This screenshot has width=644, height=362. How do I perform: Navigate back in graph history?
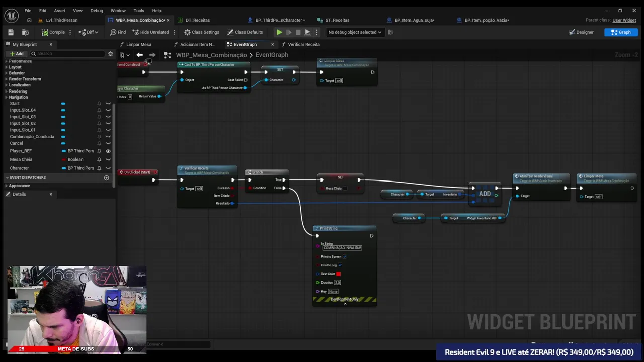tap(140, 55)
